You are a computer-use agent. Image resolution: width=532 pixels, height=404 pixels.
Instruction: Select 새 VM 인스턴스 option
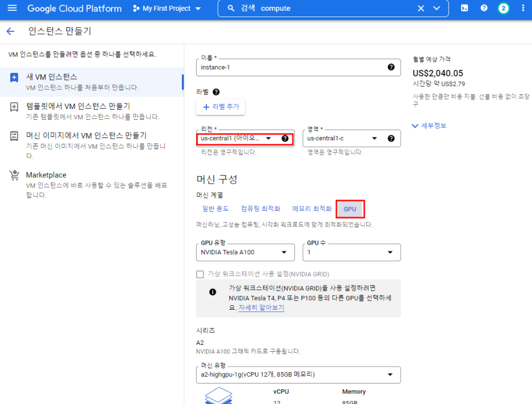[x=92, y=82]
